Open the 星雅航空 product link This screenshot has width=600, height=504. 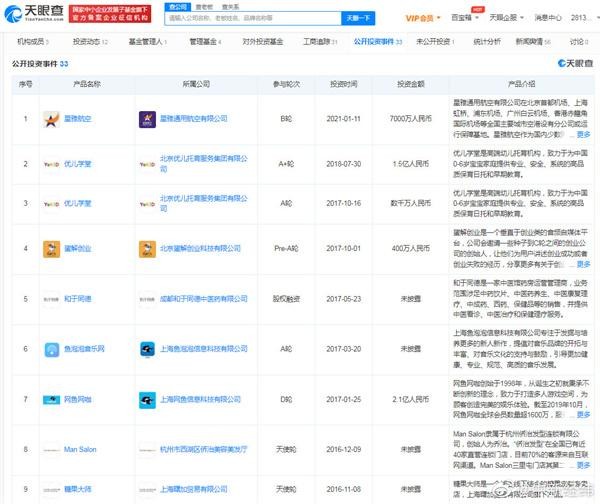78,119
